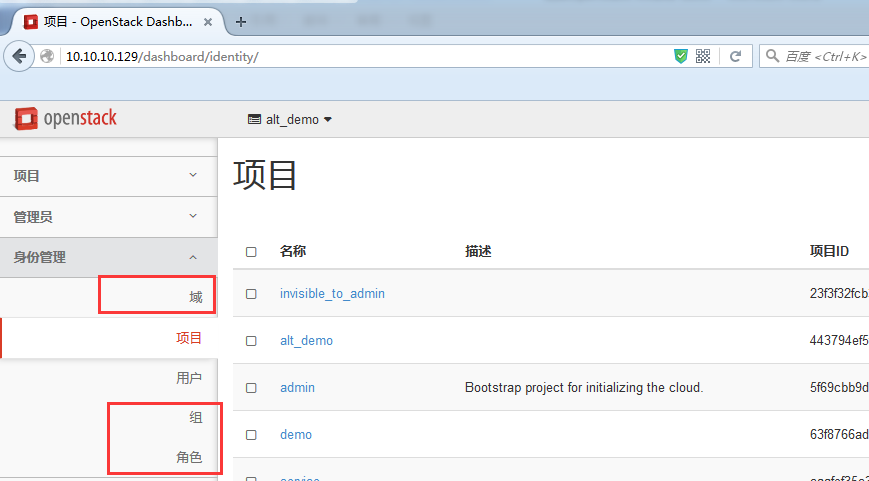
Task: Click the 描述 column header
Action: tap(478, 251)
